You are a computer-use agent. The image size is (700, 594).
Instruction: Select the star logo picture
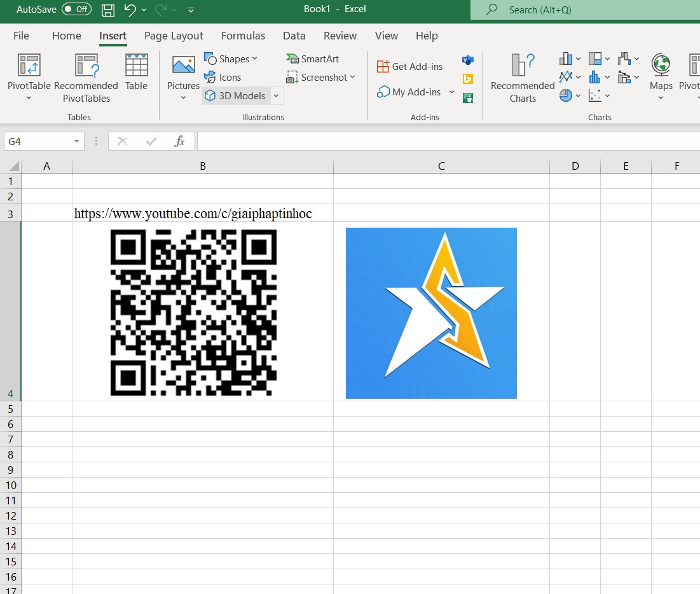coord(431,313)
